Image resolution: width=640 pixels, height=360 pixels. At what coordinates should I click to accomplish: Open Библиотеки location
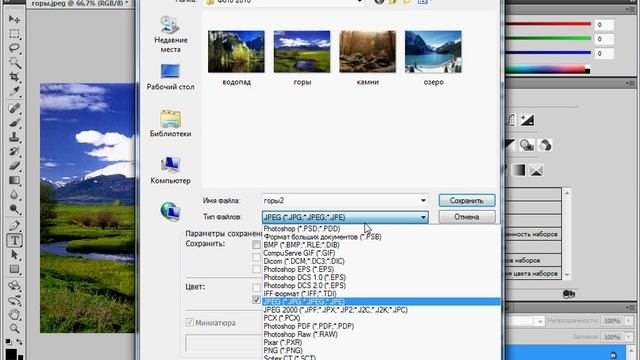171,124
